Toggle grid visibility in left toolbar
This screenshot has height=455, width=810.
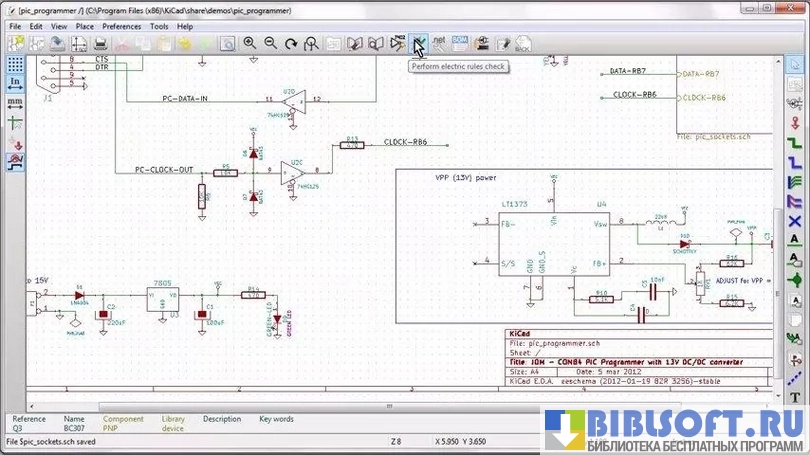pos(15,63)
